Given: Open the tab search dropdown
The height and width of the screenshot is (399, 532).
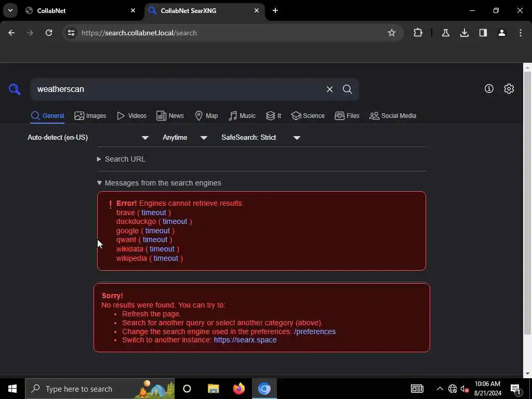Looking at the screenshot, I should click(x=10, y=10).
